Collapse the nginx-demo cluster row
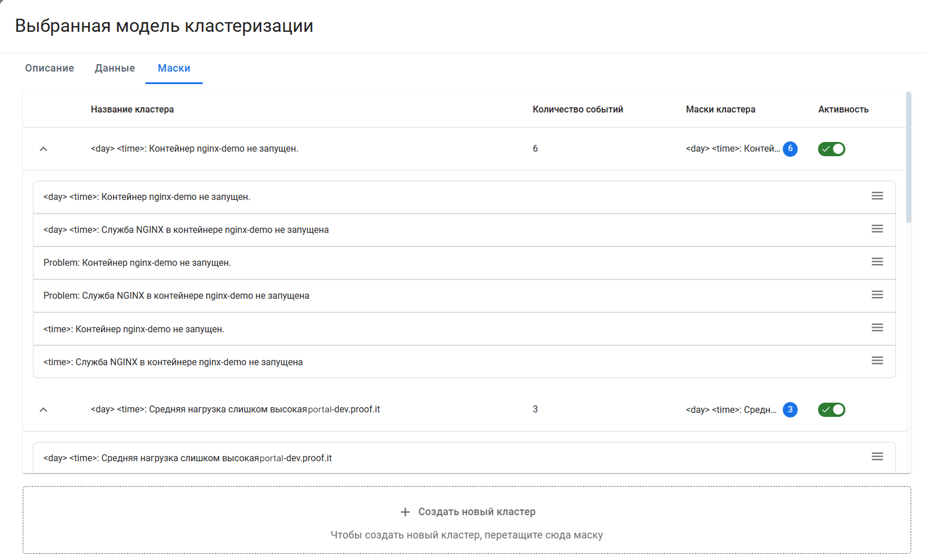 (43, 149)
